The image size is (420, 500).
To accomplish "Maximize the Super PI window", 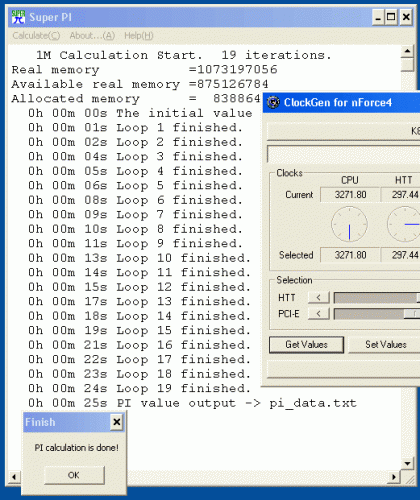I will (391, 17).
